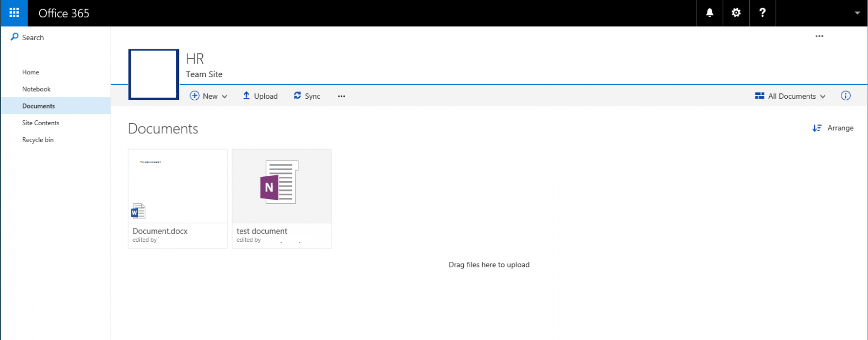Click the Word icon on the Document.docx tile
The height and width of the screenshot is (340, 868).
pyautogui.click(x=138, y=211)
